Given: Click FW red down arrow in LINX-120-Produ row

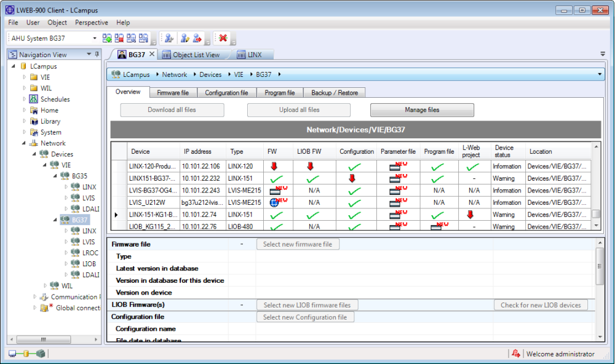Looking at the screenshot, I should [x=274, y=166].
